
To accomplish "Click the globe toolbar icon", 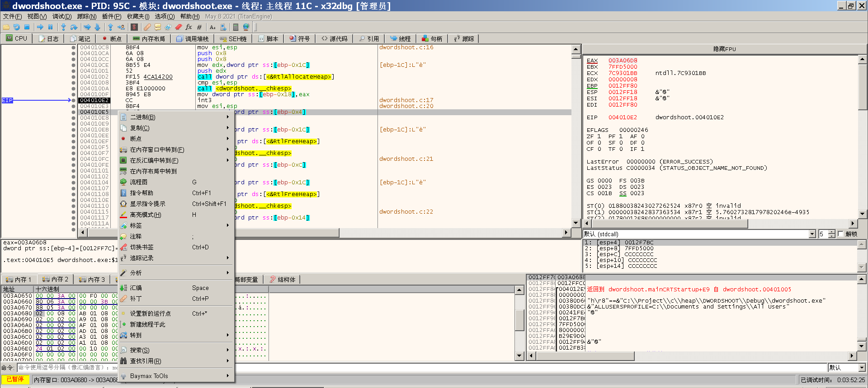I will pos(246,27).
